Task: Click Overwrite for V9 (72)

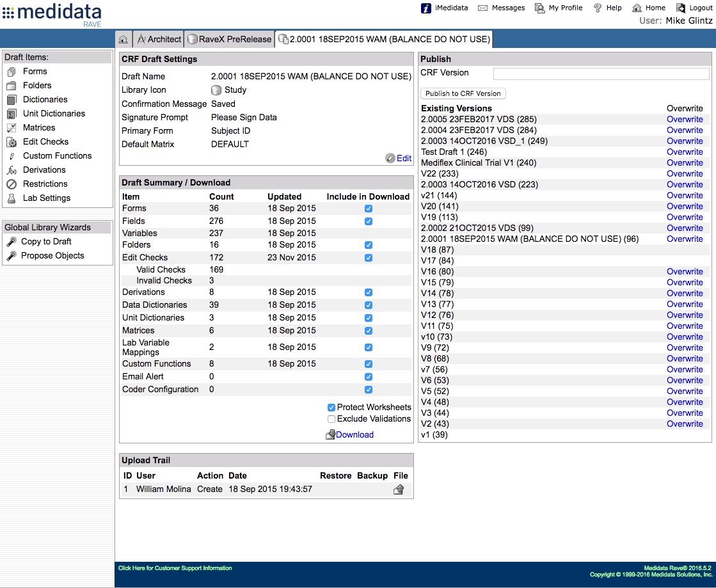Action: pos(685,348)
